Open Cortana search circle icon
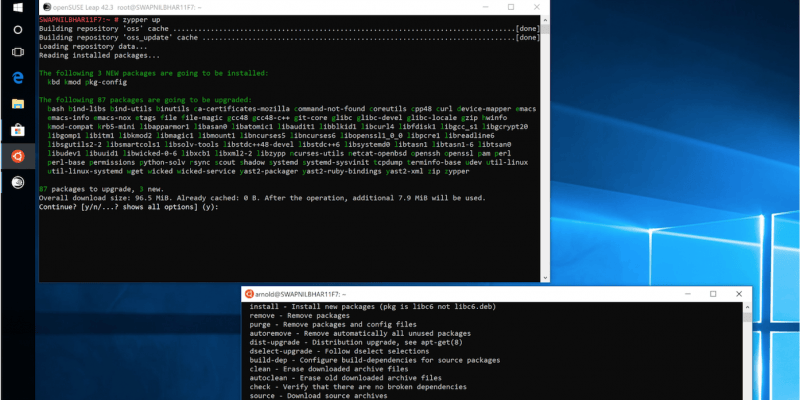Screen dimensions: 800x400 coord(17,30)
